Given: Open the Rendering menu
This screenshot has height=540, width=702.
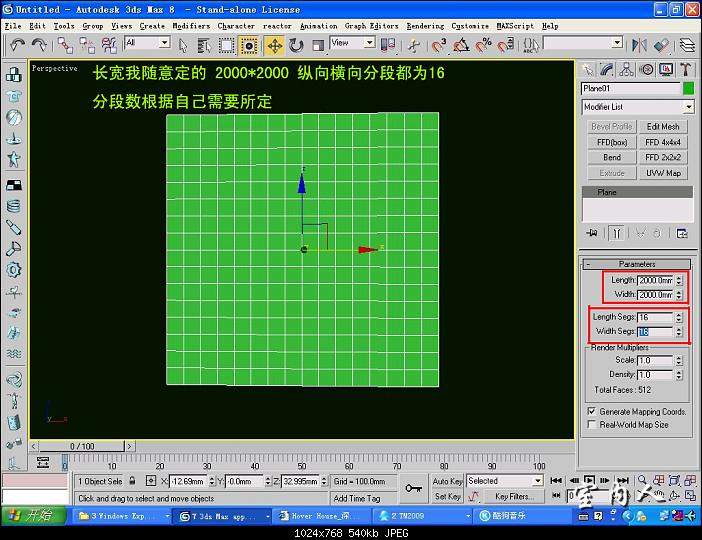Looking at the screenshot, I should [425, 26].
